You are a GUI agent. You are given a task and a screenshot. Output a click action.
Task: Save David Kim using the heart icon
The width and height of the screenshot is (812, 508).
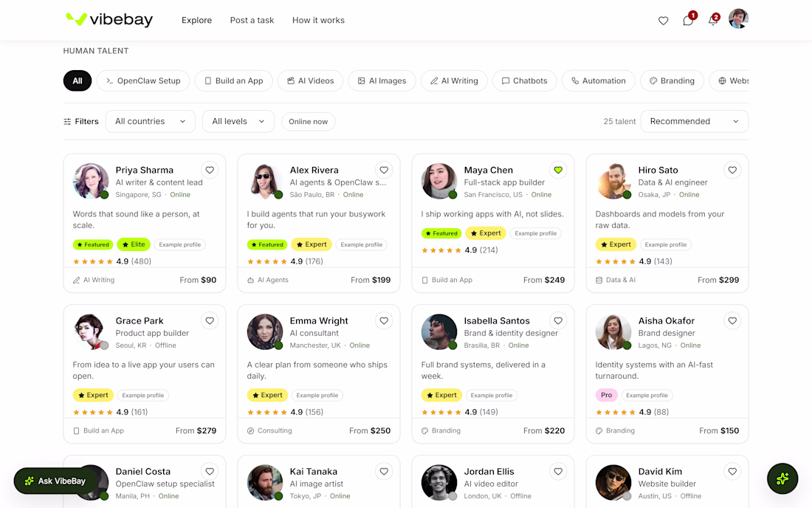pos(732,471)
